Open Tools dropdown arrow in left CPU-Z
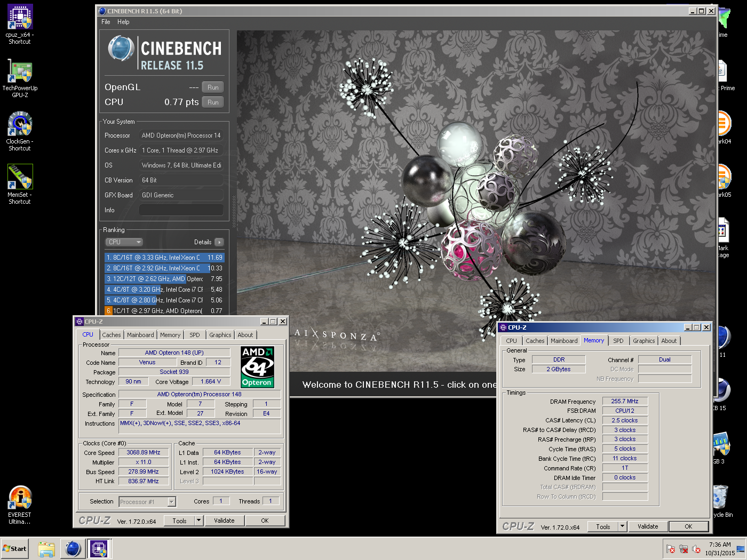The height and width of the screenshot is (560, 747). pyautogui.click(x=199, y=521)
